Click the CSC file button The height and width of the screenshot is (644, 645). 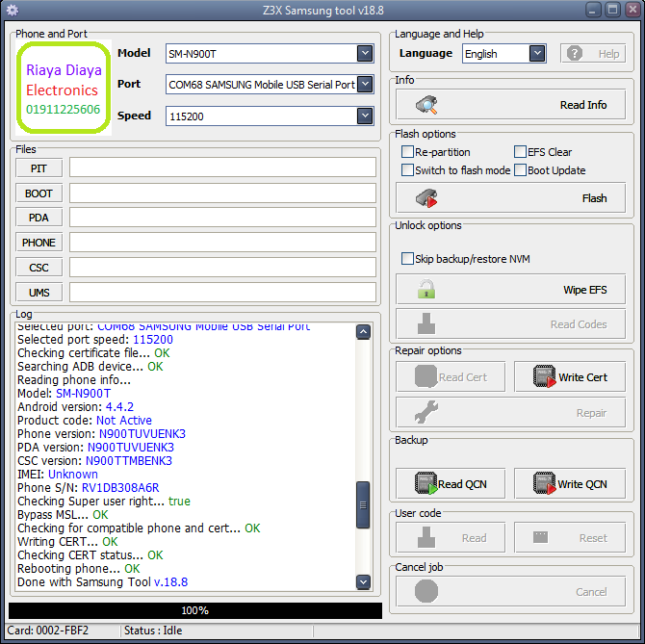point(39,268)
